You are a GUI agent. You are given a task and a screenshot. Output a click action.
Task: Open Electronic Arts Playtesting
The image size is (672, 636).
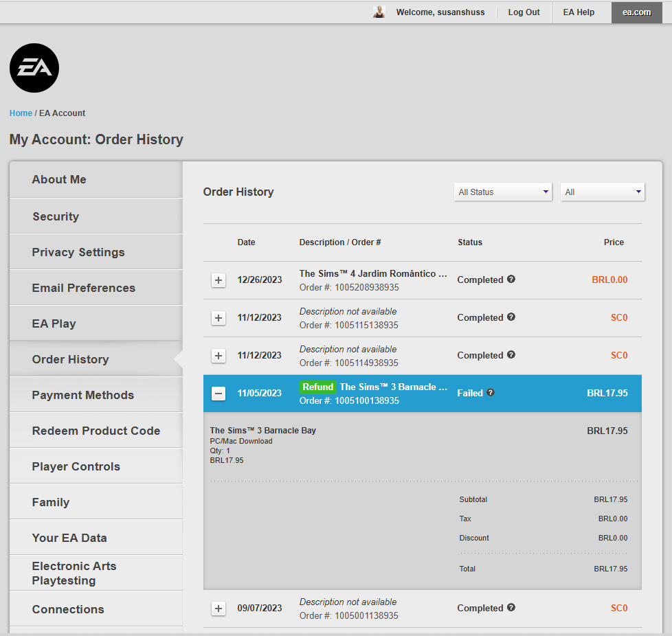(96, 573)
